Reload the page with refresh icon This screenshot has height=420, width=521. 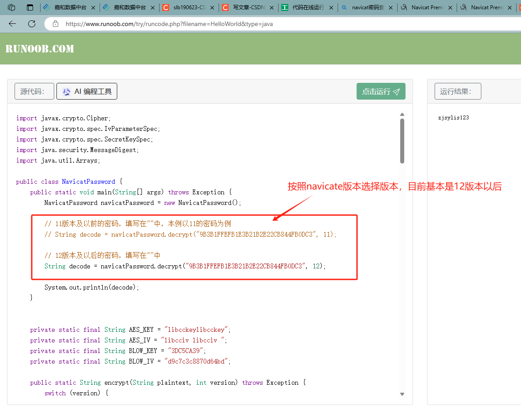[x=32, y=24]
